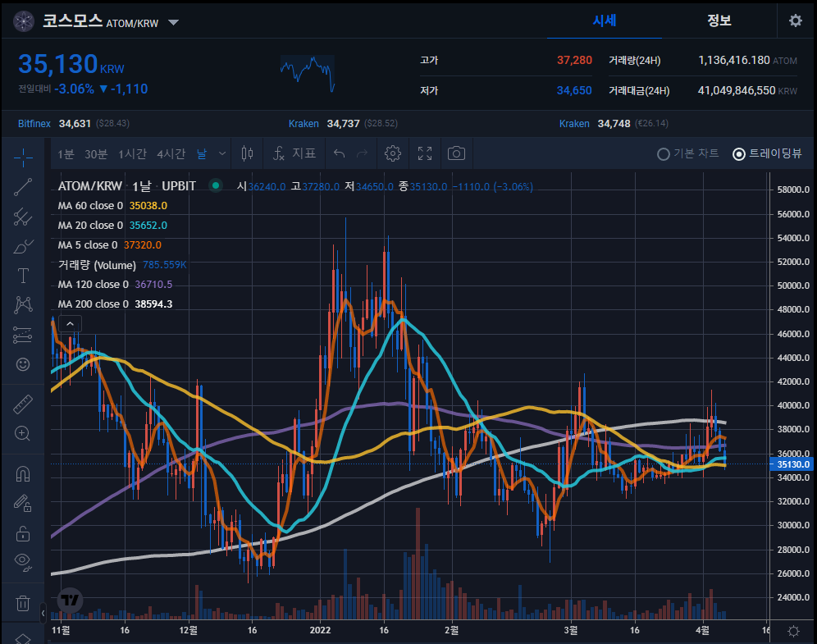Viewport: 817px width, 644px height.
Task: Click the MA 120 close indicator legend
Action: point(115,285)
